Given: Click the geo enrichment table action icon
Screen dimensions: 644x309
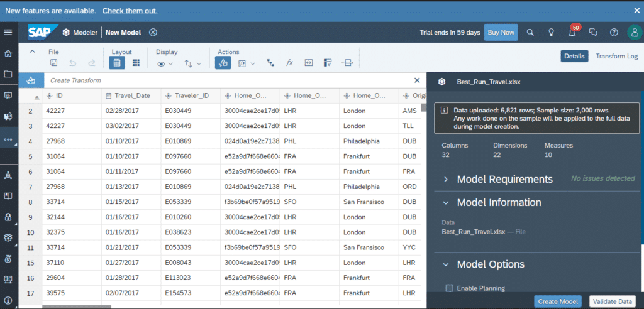Looking at the screenshot, I should click(328, 63).
